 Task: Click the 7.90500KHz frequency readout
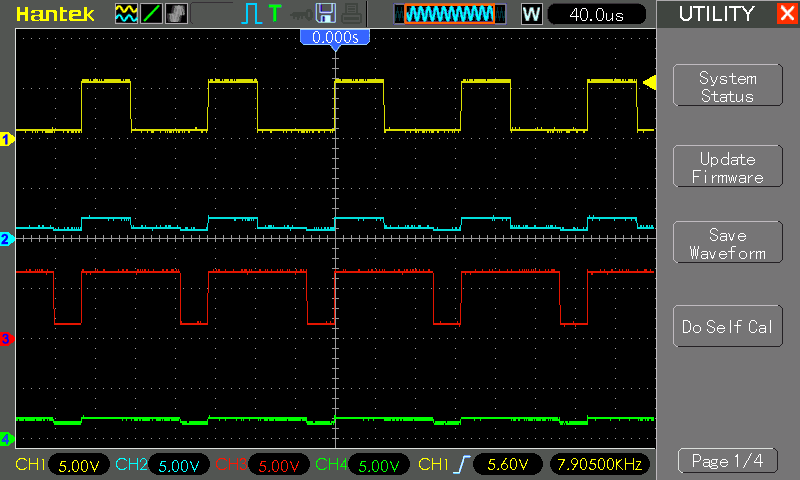point(599,465)
